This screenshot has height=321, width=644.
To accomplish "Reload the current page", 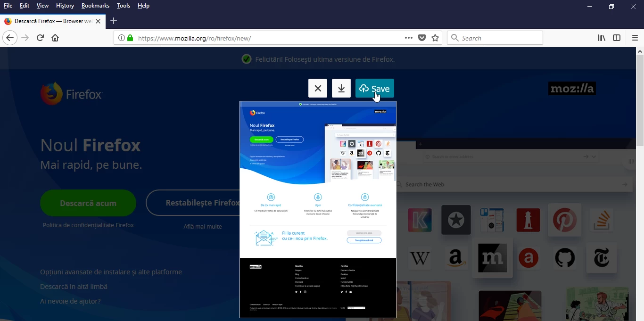I will click(x=40, y=38).
